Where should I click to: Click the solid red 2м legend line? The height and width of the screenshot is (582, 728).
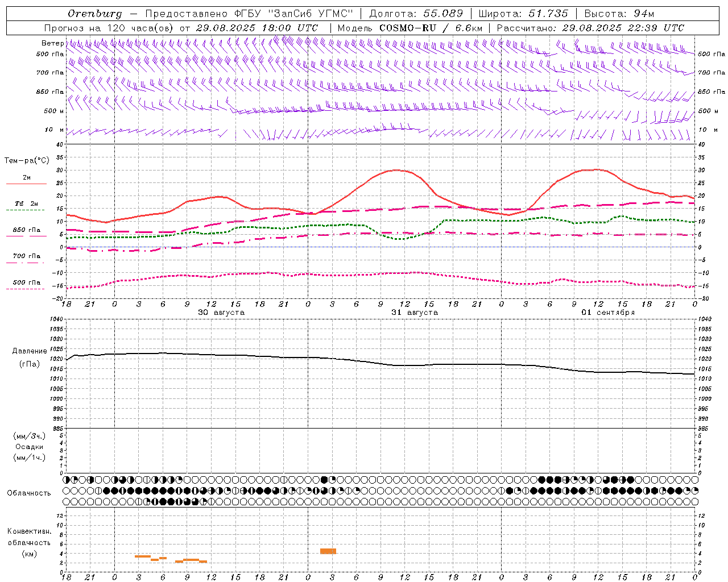point(26,184)
